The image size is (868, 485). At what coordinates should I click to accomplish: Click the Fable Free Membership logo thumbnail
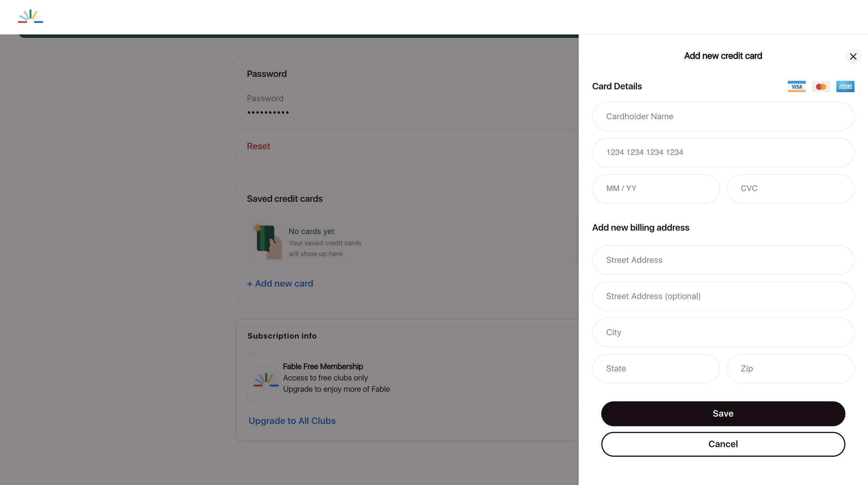coord(266,380)
